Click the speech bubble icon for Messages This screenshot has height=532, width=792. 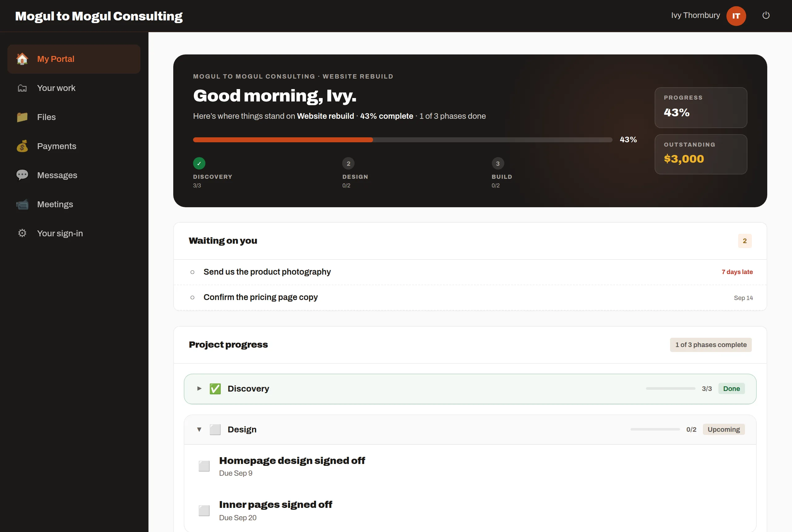click(22, 175)
